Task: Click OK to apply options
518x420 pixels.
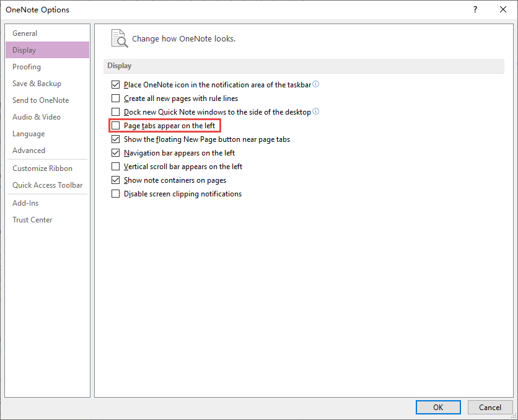Action: click(438, 407)
